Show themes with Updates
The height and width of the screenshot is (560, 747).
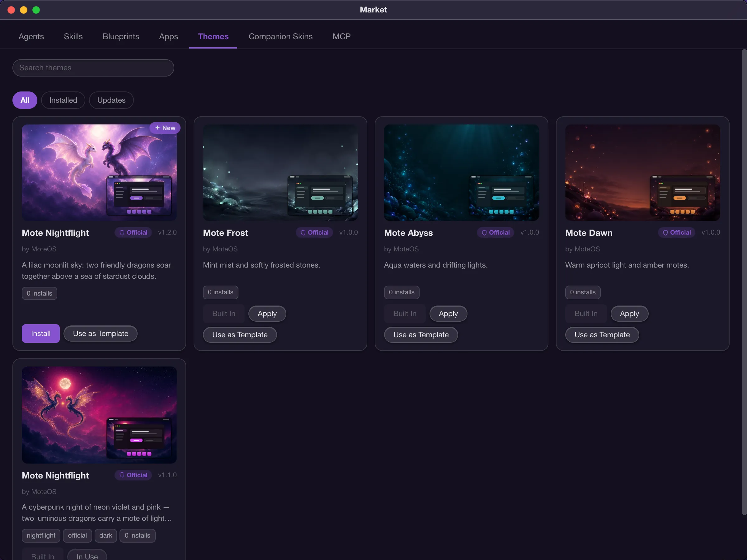pos(111,100)
